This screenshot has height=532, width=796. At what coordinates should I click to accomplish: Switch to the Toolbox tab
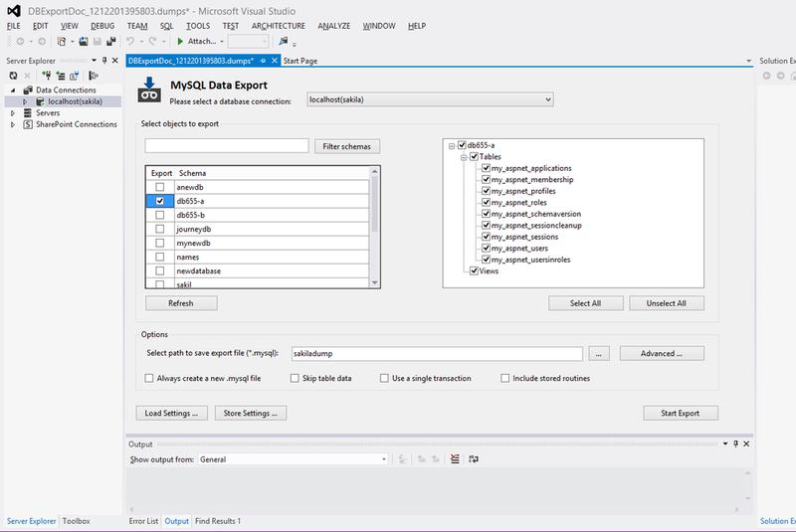tap(77, 521)
